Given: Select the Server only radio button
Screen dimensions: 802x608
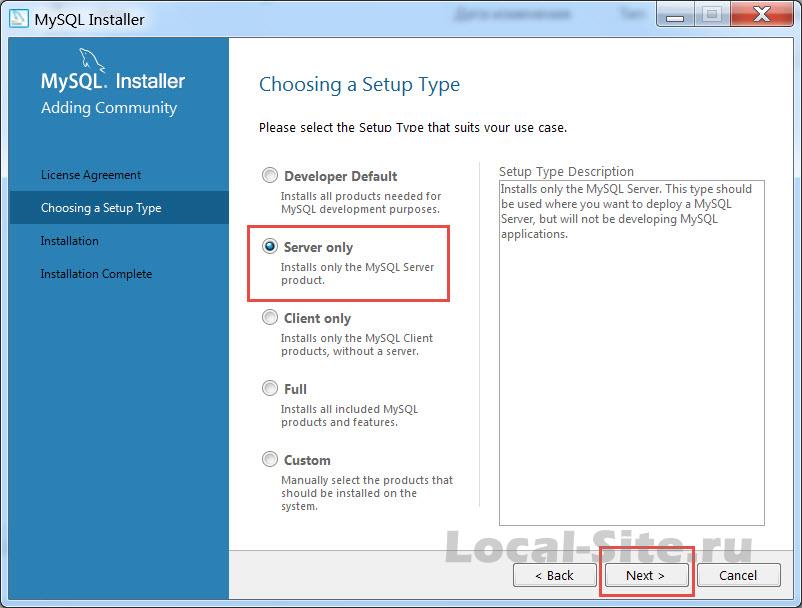Looking at the screenshot, I should point(270,246).
